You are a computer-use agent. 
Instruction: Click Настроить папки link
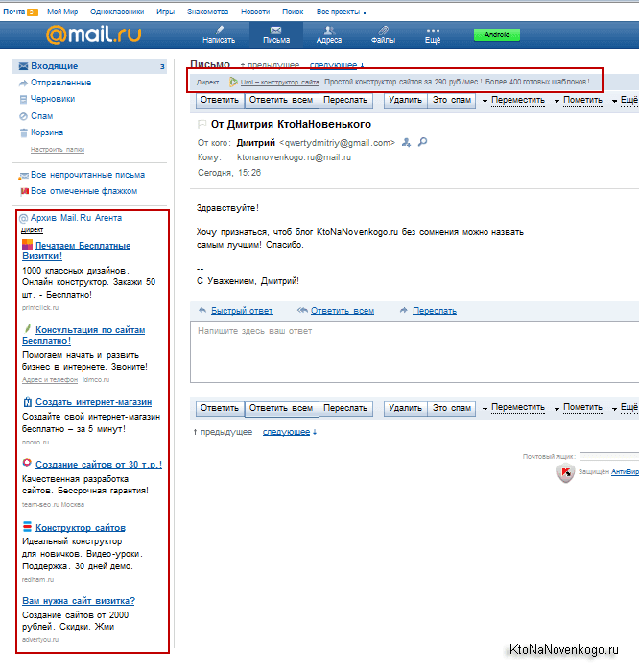pyautogui.click(x=58, y=149)
